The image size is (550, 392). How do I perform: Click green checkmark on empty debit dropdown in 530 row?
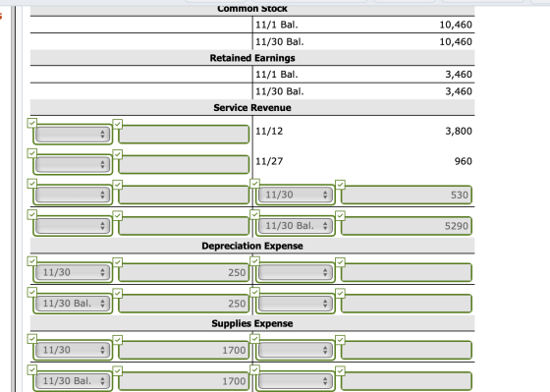tap(31, 184)
